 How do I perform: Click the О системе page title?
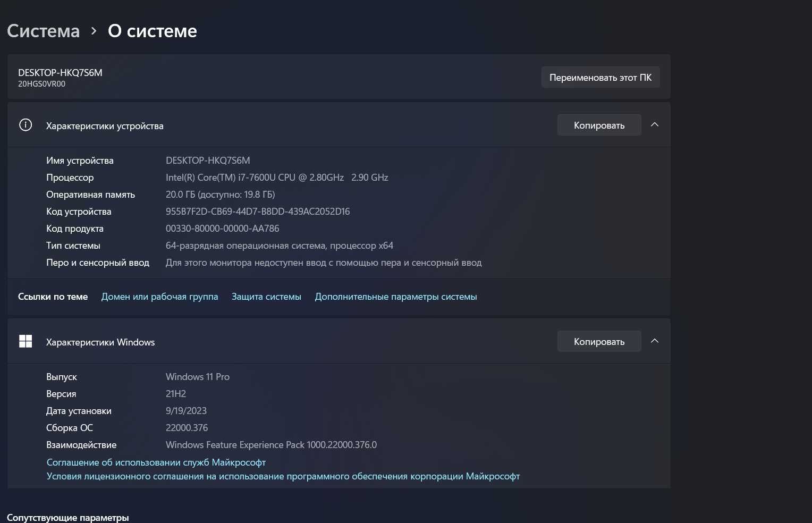pos(153,31)
